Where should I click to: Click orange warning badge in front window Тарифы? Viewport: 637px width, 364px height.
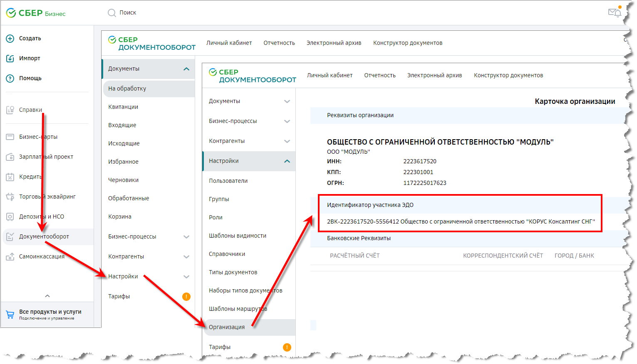point(287,347)
